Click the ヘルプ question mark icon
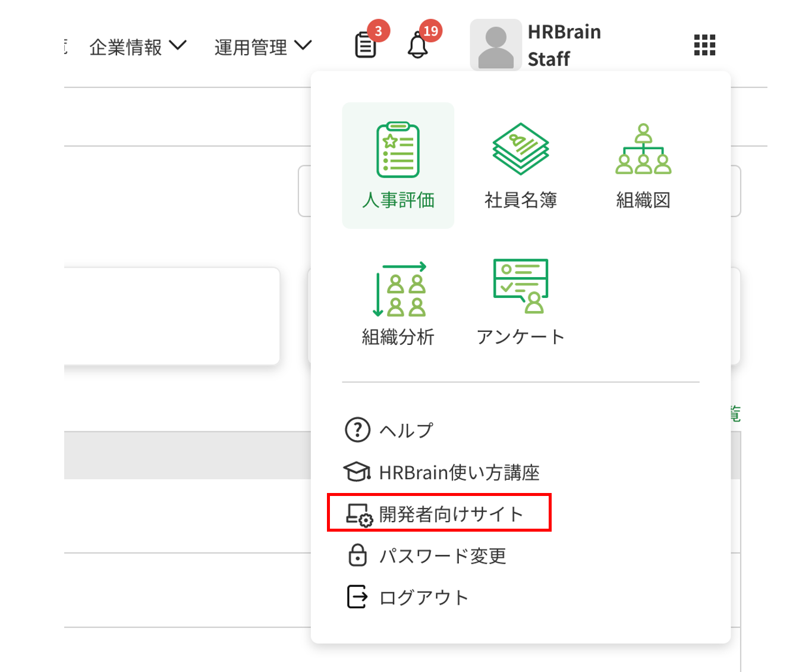The height and width of the screenshot is (672, 793). pos(357,430)
